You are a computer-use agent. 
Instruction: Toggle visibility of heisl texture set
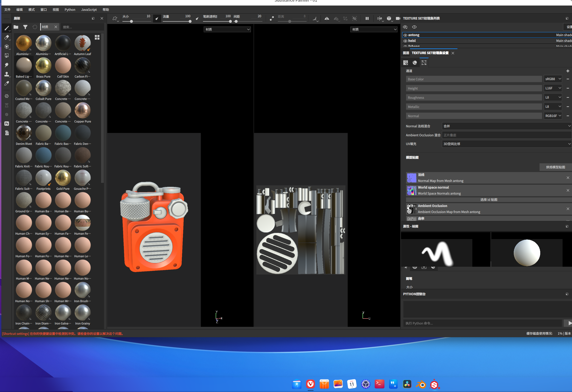(x=405, y=41)
